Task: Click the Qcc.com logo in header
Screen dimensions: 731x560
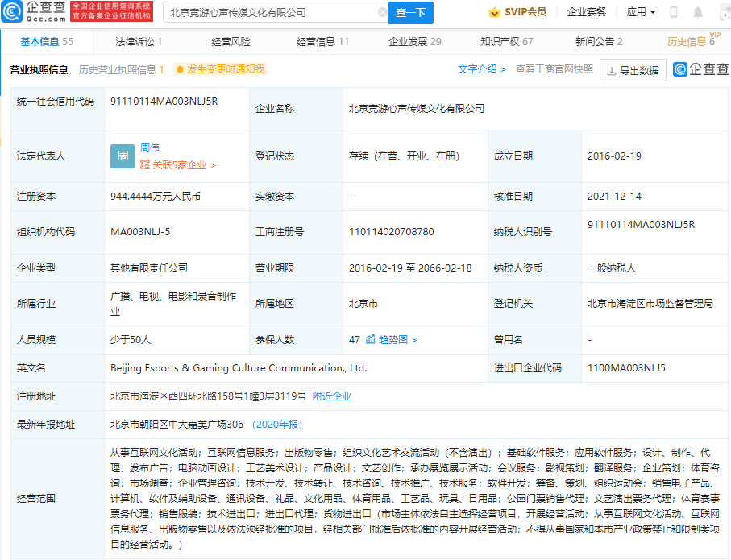Action: coord(34,11)
